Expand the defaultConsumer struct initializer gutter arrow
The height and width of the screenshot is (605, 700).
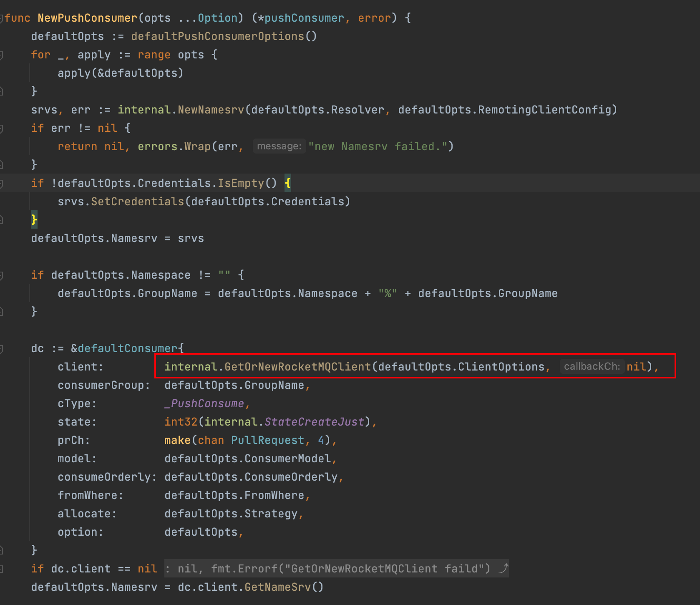click(3, 348)
